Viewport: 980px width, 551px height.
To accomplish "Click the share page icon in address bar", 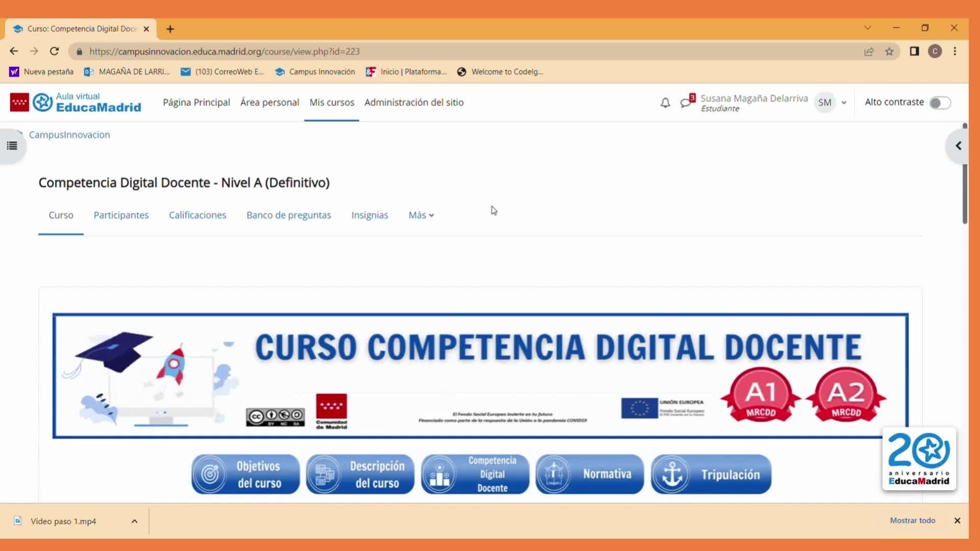I will point(869,52).
